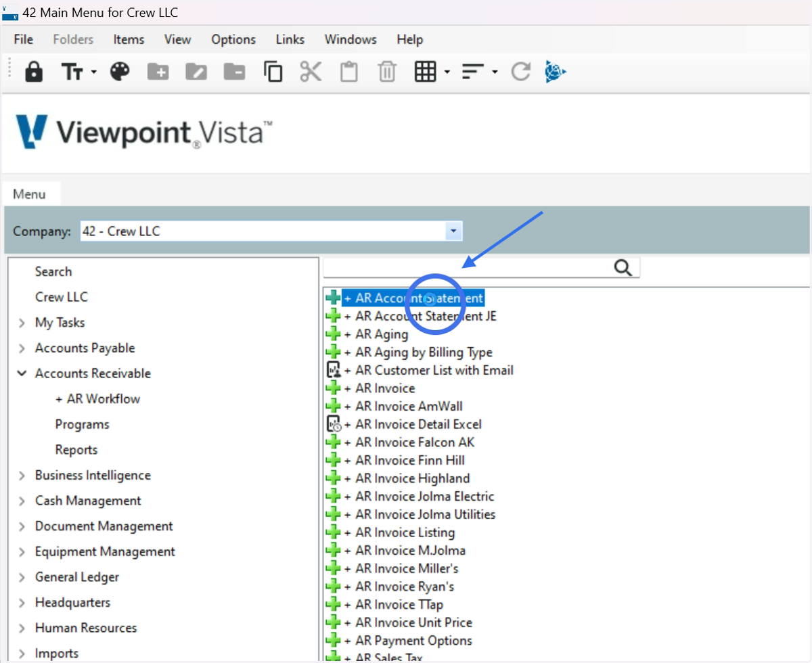Open the Items menu

point(129,39)
